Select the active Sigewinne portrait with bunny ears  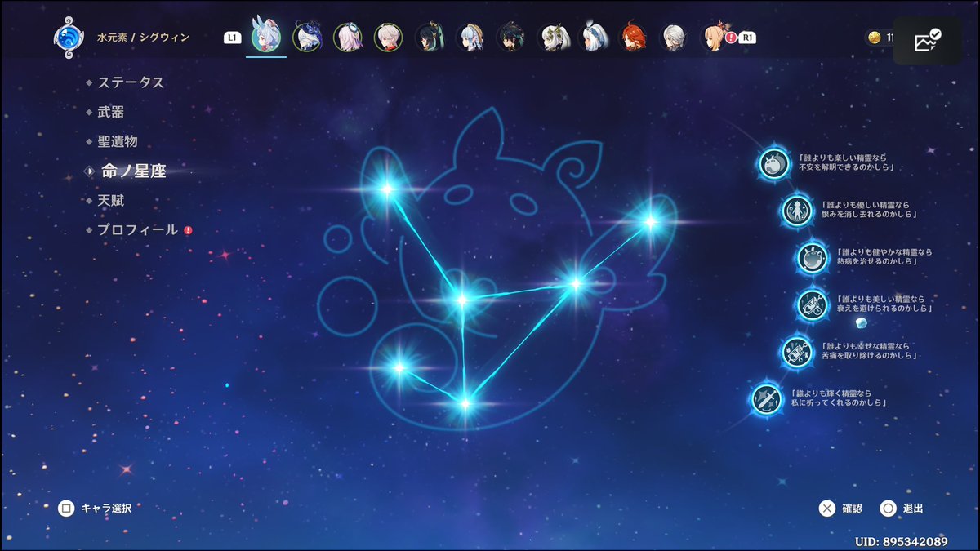(x=266, y=37)
